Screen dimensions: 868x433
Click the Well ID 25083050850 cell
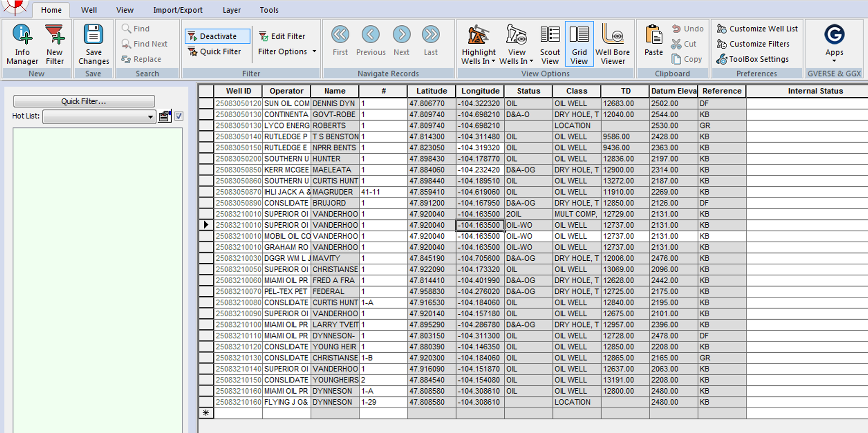click(238, 170)
